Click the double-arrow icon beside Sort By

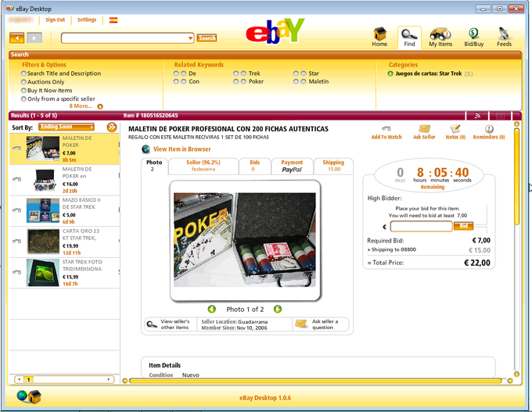pos(112,127)
